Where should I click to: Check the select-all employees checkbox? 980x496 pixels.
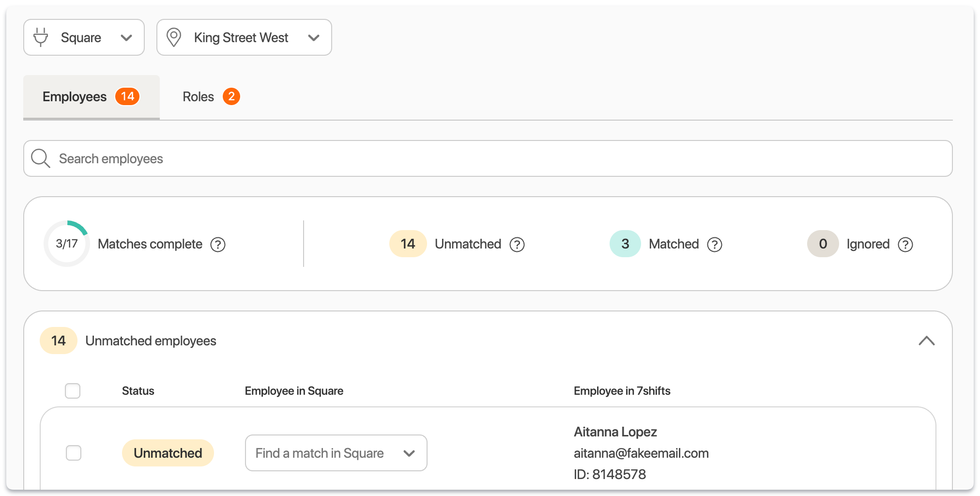[x=73, y=391]
